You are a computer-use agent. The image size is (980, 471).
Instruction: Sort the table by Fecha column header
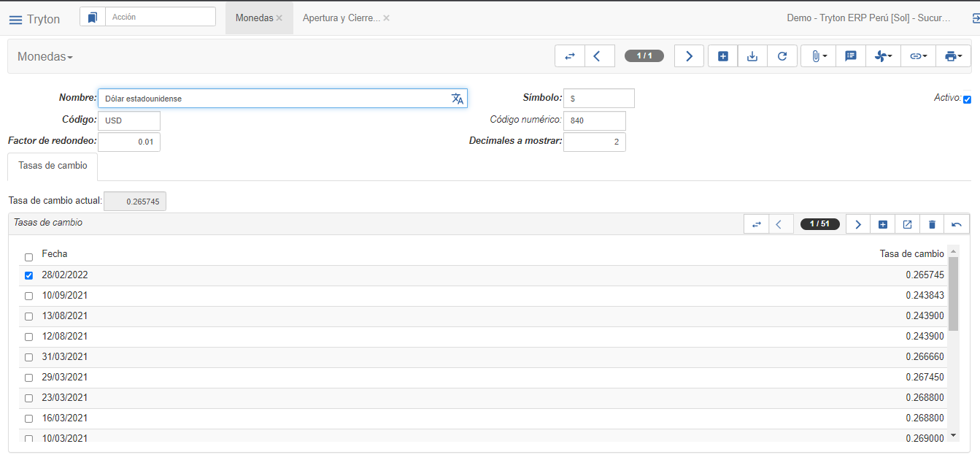point(55,254)
